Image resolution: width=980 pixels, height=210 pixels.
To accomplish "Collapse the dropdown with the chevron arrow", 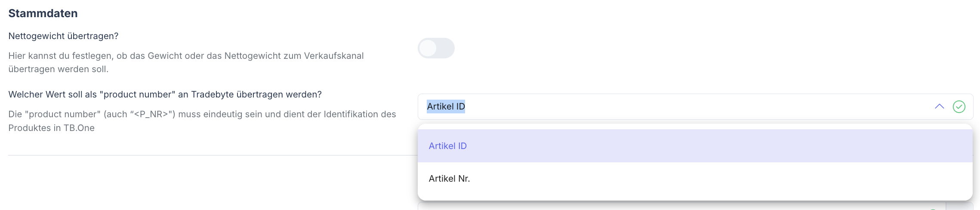I will tap(939, 107).
